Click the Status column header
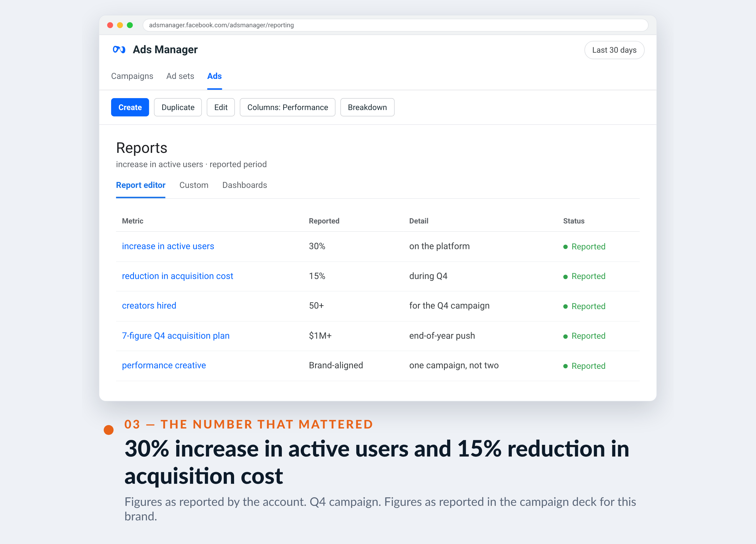The image size is (756, 544). (574, 221)
